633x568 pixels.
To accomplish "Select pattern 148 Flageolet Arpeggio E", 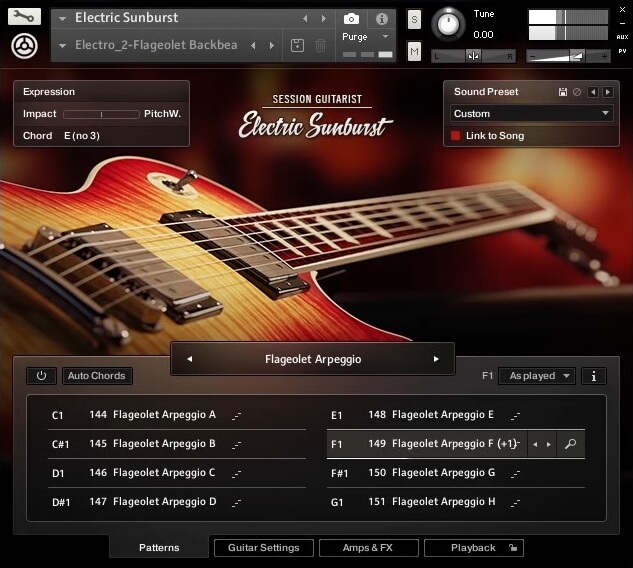I will tap(456, 415).
